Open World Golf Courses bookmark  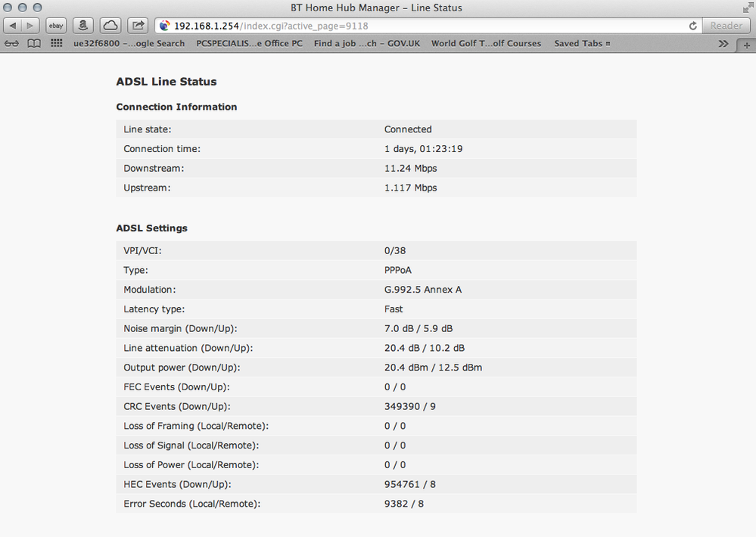pyautogui.click(x=486, y=43)
